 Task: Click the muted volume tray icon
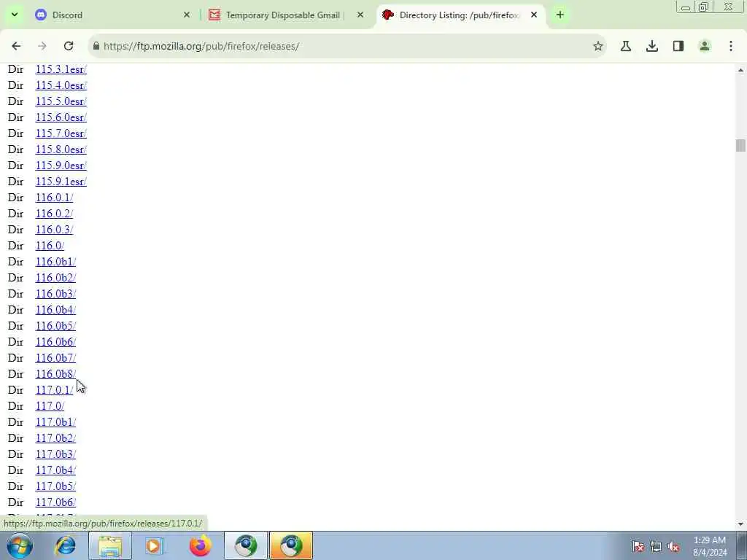tap(673, 546)
